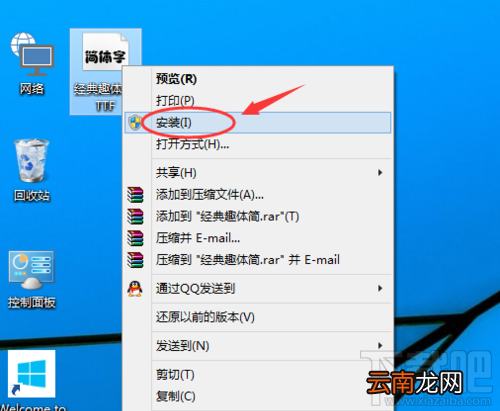
Task: Choose 添加到压缩文件(A)... entry
Action: click(258, 195)
